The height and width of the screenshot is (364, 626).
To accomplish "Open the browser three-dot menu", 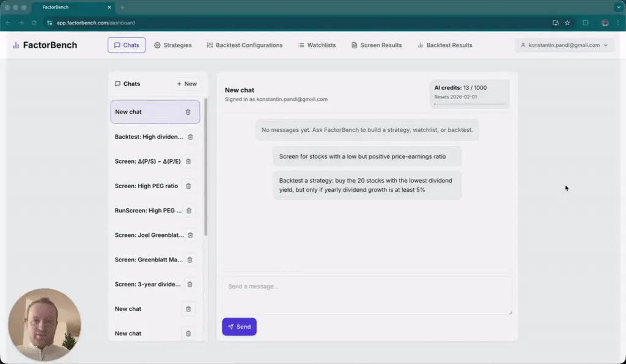I will [618, 23].
